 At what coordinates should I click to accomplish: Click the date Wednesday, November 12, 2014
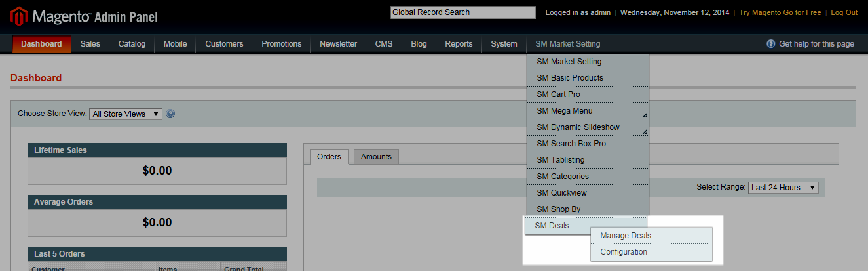tap(675, 12)
